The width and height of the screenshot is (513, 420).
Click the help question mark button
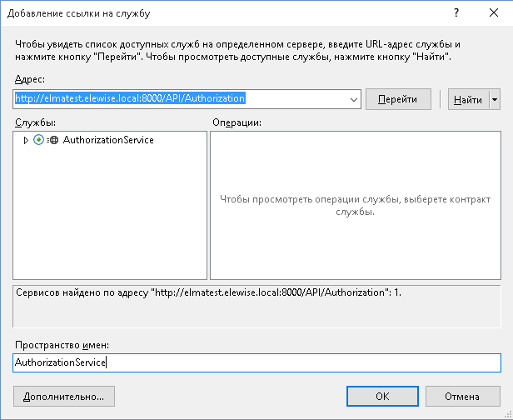(x=456, y=13)
